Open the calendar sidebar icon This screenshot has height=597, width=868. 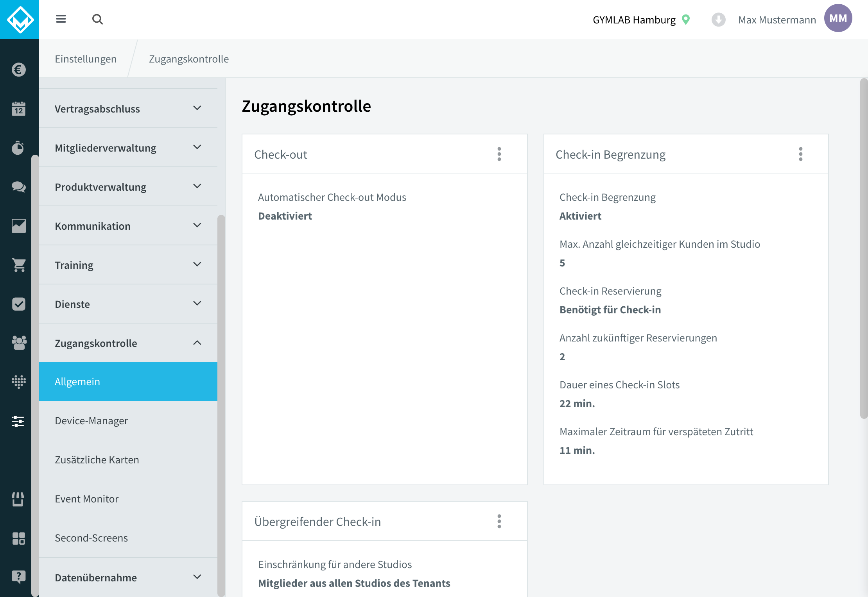18,109
